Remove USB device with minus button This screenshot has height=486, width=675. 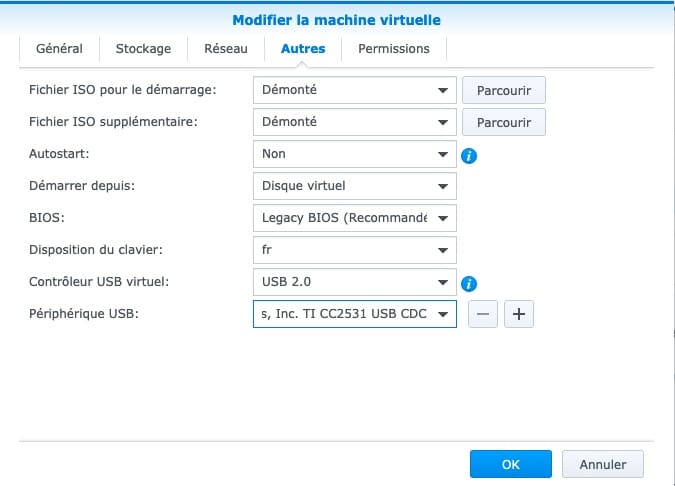pyautogui.click(x=483, y=314)
